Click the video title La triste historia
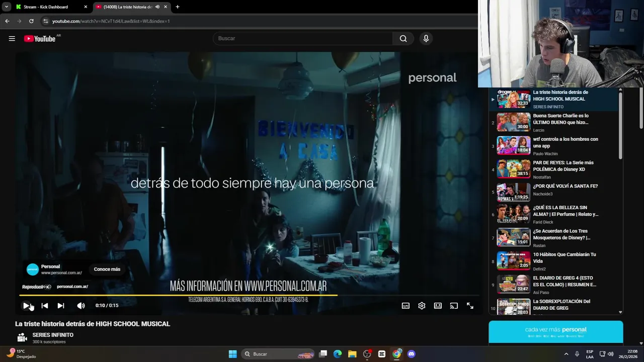Screen dimensions: 644x362 click(x=93, y=324)
